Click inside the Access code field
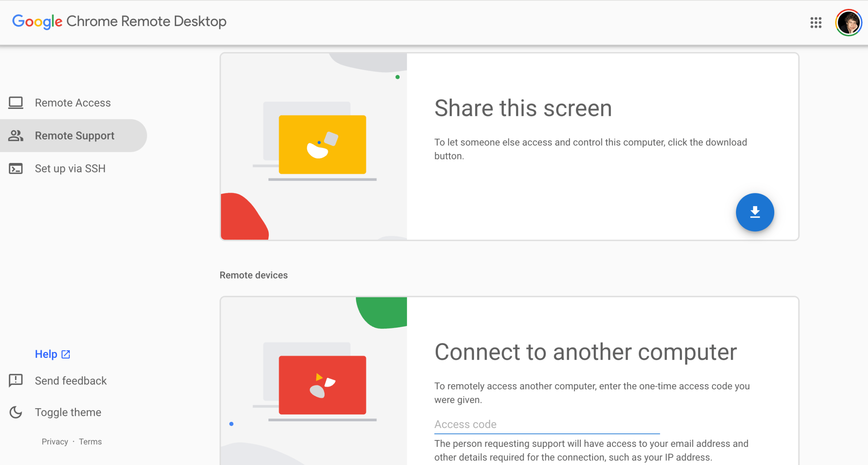This screenshot has width=868, height=465. pos(546,424)
